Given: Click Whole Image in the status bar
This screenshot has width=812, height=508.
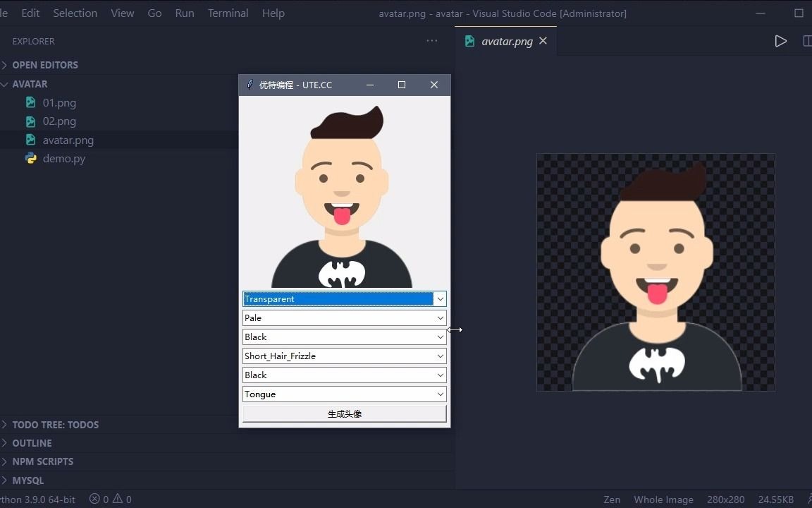Looking at the screenshot, I should coord(663,499).
